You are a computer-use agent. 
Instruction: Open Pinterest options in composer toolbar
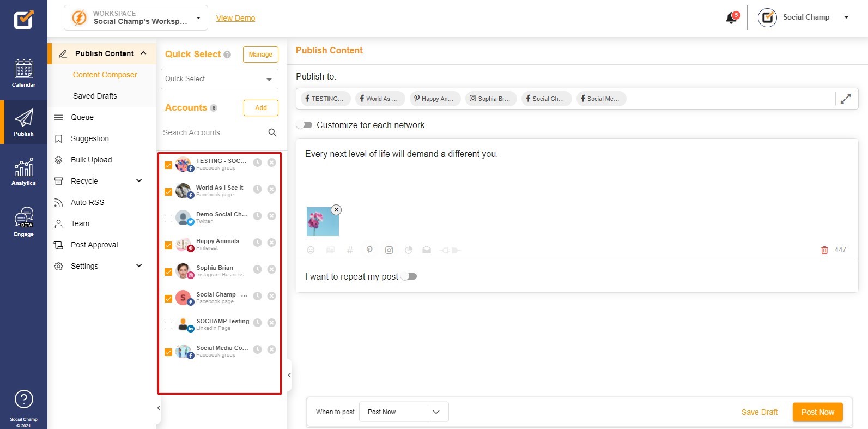pyautogui.click(x=369, y=250)
